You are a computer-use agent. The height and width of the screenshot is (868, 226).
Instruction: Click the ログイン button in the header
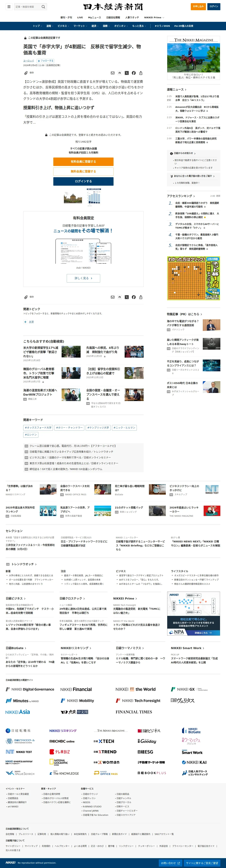(x=214, y=6)
